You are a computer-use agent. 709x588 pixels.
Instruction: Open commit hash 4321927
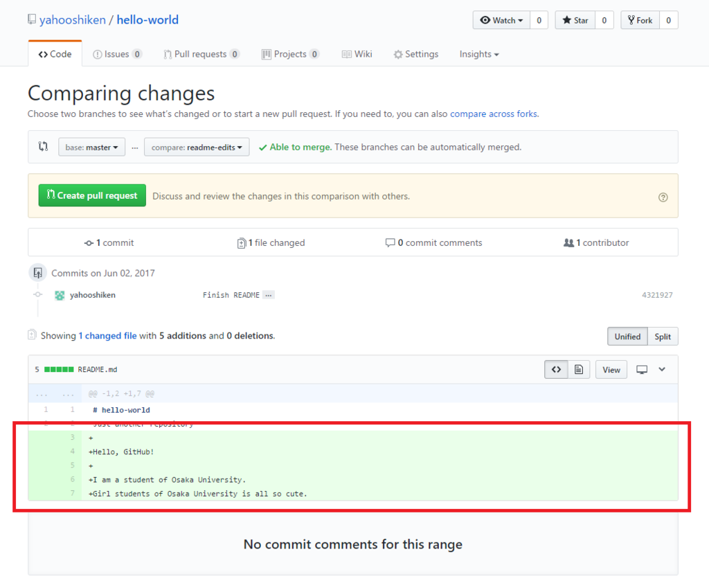point(657,295)
